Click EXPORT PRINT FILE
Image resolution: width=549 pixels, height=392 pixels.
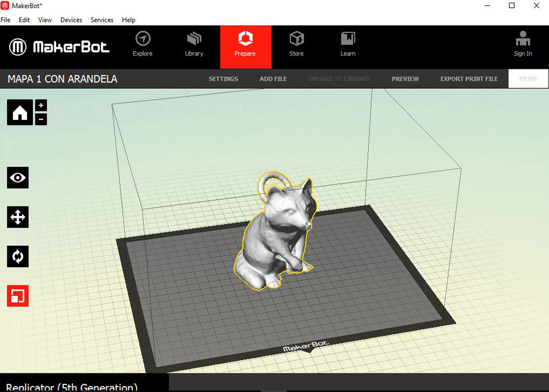coord(469,79)
